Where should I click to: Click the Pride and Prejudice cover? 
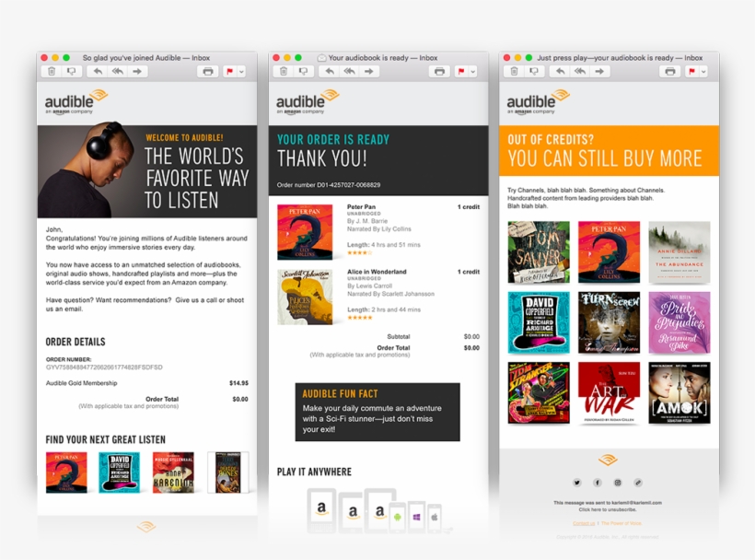[679, 322]
